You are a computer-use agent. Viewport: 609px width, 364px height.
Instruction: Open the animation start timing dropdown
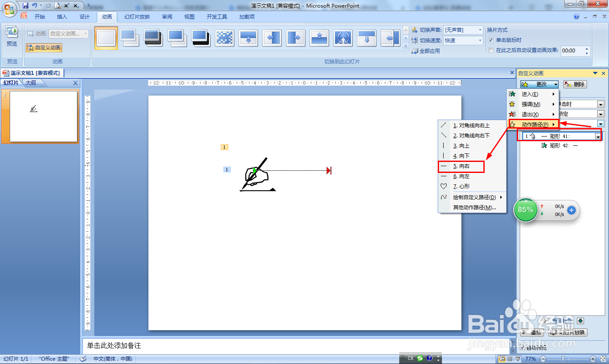(601, 104)
